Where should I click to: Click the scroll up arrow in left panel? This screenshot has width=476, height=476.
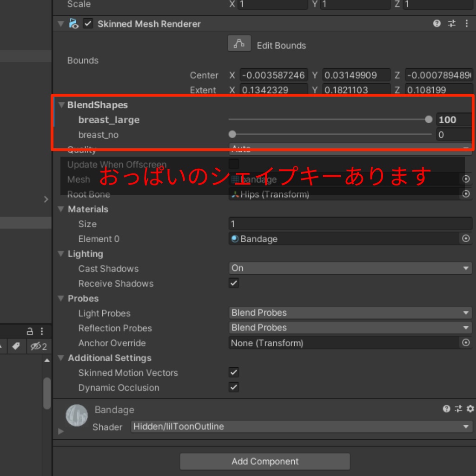click(47, 360)
